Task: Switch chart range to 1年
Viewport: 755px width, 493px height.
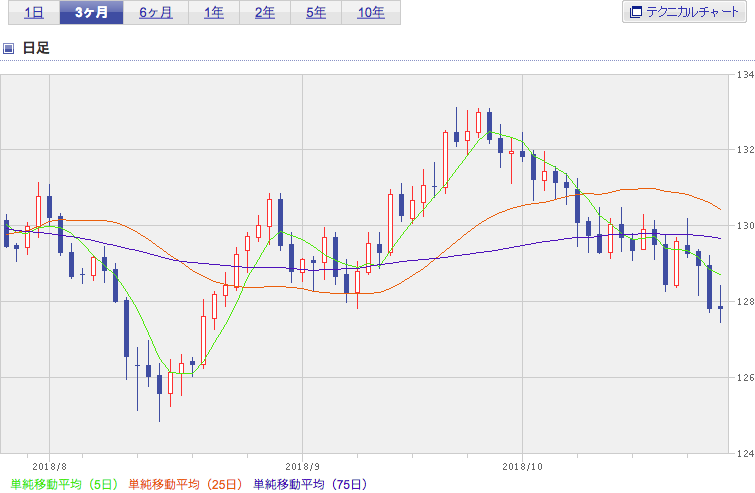Action: (x=214, y=13)
